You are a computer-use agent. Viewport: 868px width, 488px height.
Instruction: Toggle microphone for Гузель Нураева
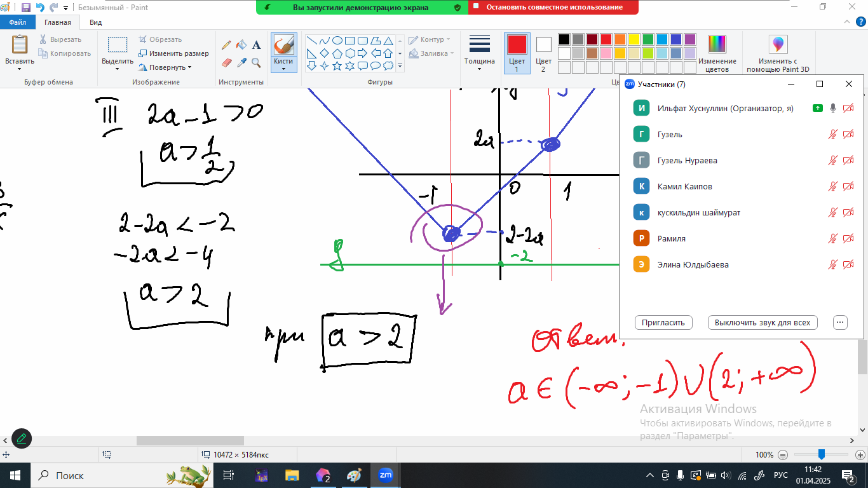(x=833, y=161)
